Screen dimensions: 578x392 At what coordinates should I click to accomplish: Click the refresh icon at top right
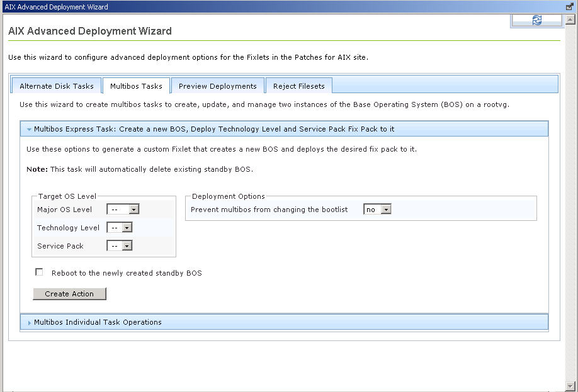coord(536,20)
